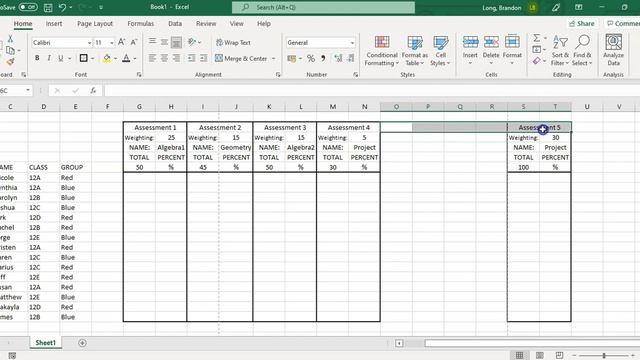
Task: Open the Page Layout tab
Action: point(95,24)
